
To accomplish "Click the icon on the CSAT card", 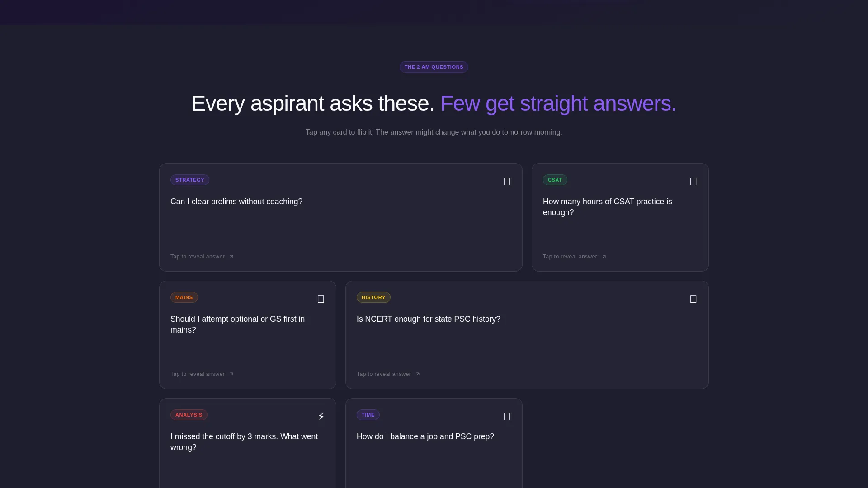I will [x=693, y=181].
